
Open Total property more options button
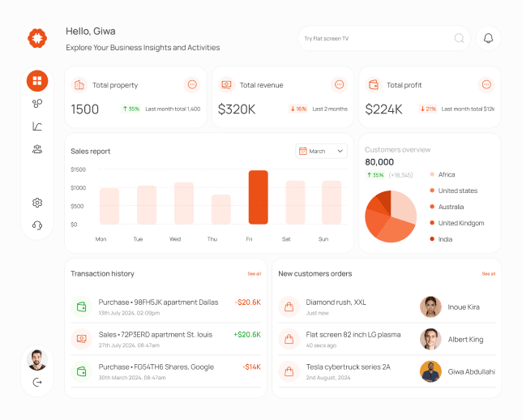click(192, 84)
